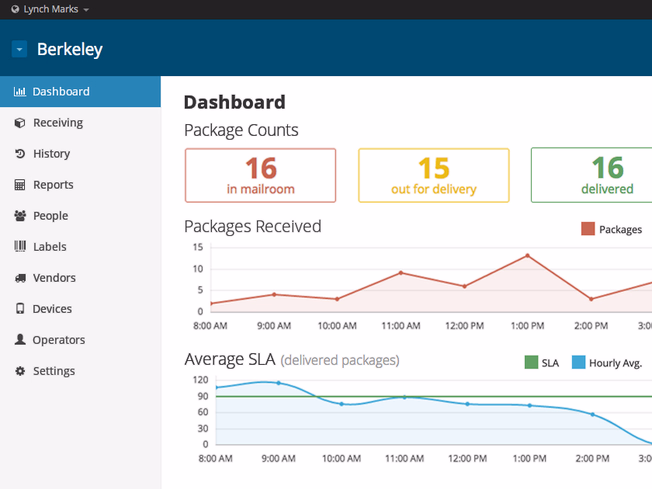Screen dimensions: 652x489
Task: Click the Packages legend label
Action: pos(620,230)
